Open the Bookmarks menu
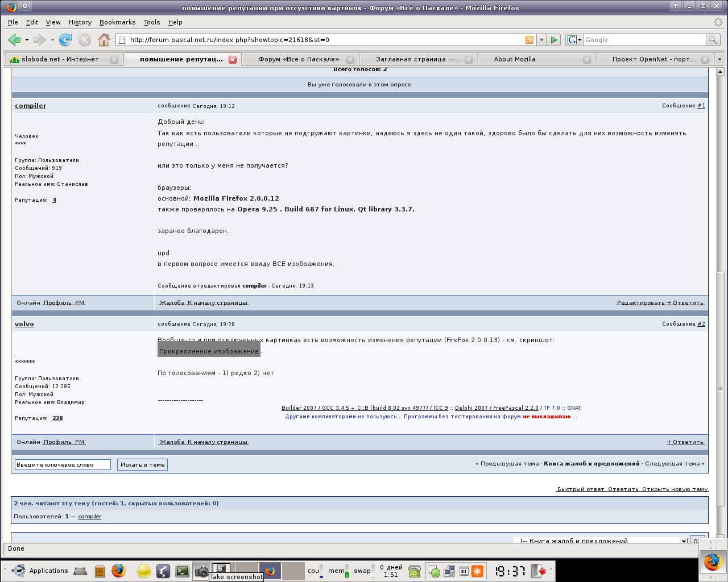The height and width of the screenshot is (582, 728). (117, 22)
